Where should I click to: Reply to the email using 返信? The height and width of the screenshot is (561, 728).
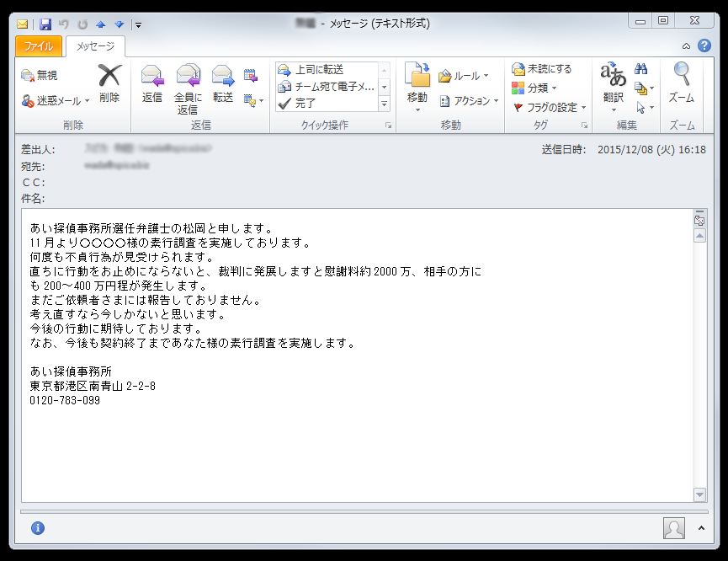coord(152,84)
